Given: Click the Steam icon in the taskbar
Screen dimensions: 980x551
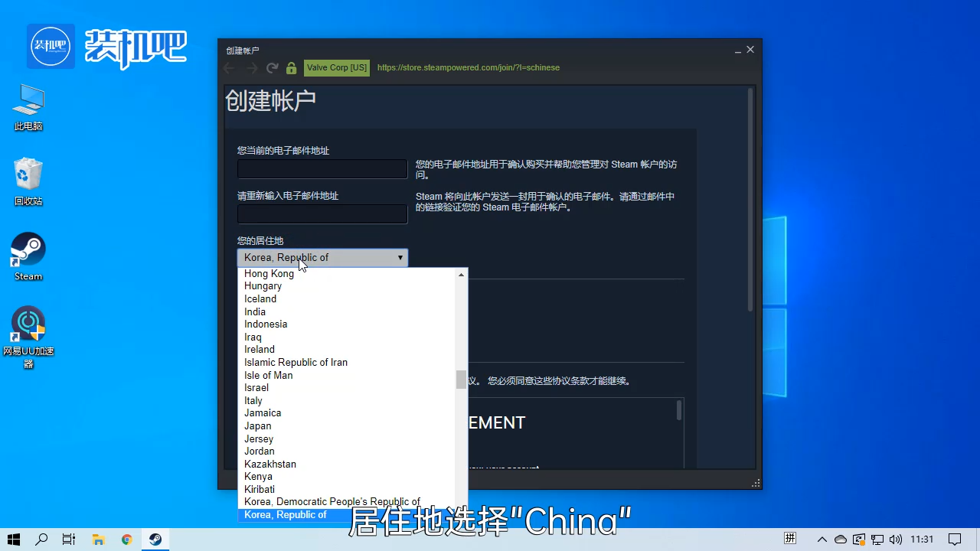Looking at the screenshot, I should (x=155, y=539).
